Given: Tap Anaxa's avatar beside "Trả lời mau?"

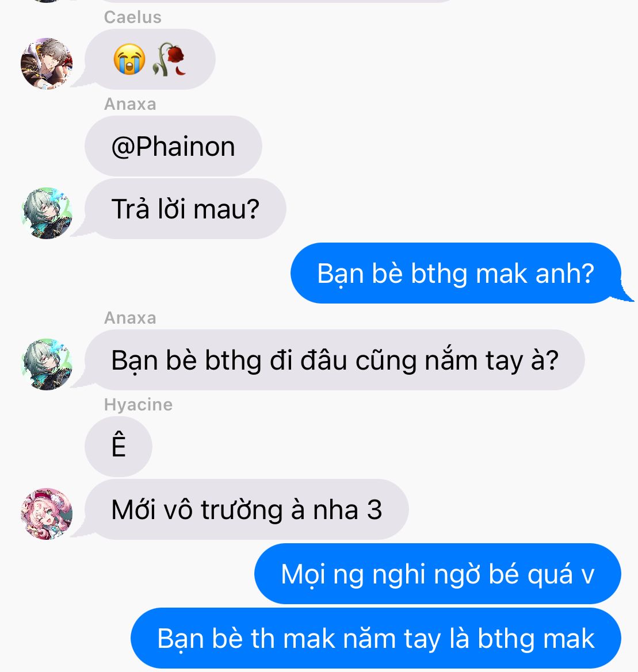Looking at the screenshot, I should tap(47, 213).
